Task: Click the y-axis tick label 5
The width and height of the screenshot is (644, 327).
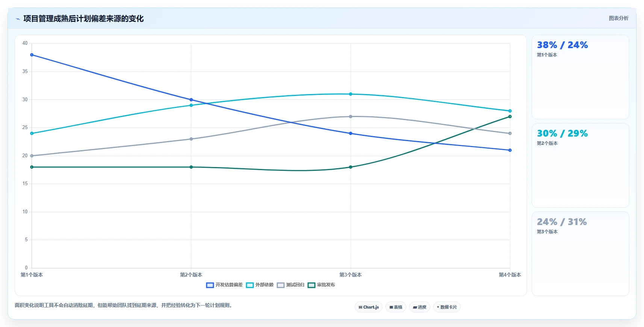Action: coord(26,240)
